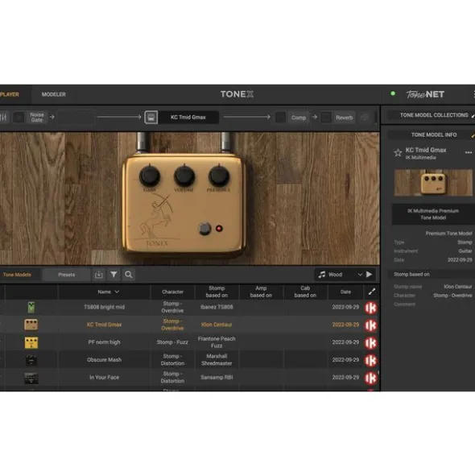Select the TS808 bright mid row
Image resolution: width=475 pixels, height=476 pixels.
tap(190, 307)
